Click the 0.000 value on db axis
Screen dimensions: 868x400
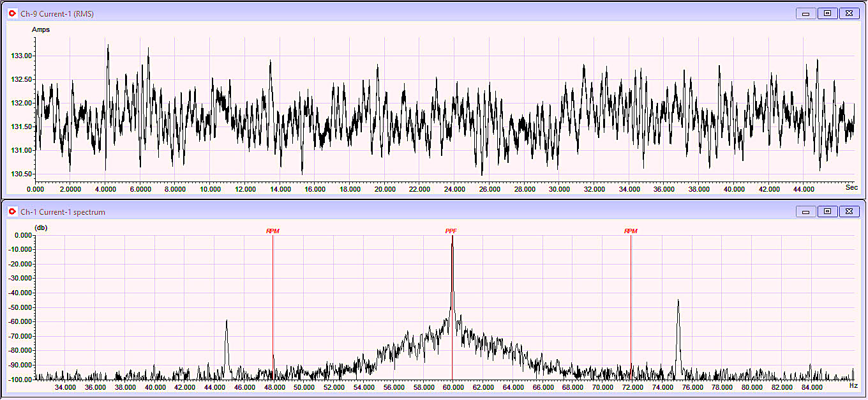23,235
